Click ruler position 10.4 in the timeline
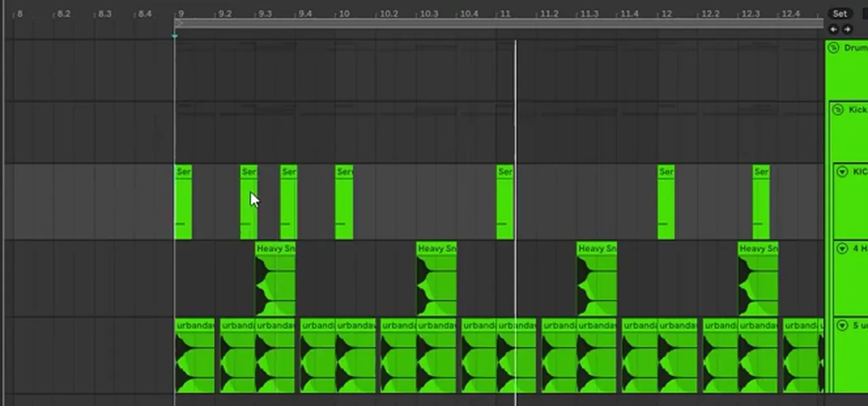The height and width of the screenshot is (406, 868). [469, 14]
